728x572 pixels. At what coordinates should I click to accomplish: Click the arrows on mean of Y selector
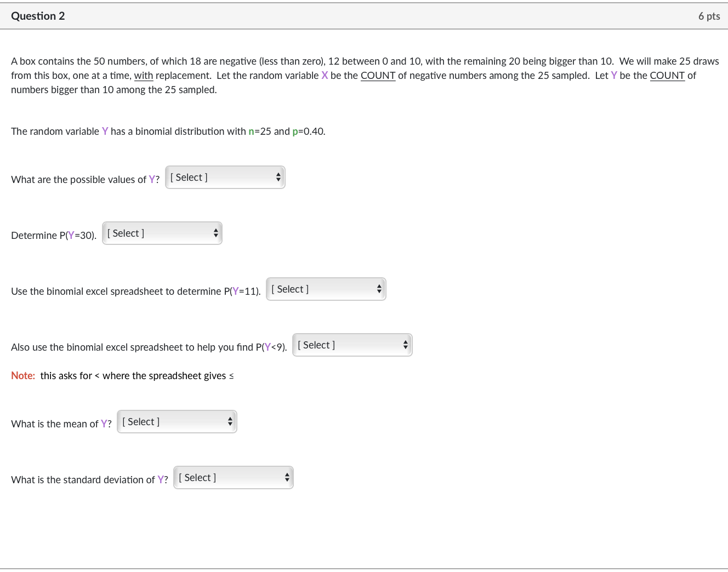coord(230,421)
